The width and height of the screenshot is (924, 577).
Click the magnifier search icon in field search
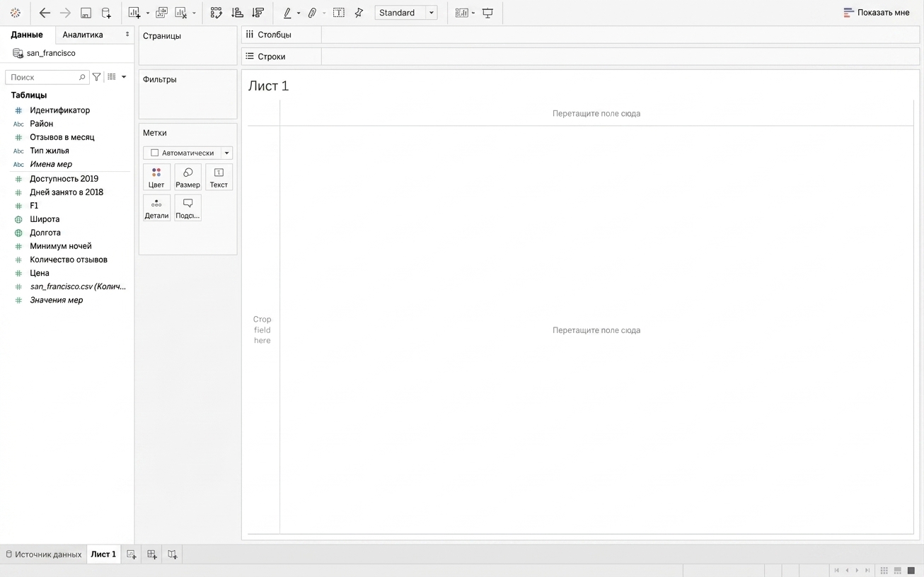pyautogui.click(x=81, y=77)
